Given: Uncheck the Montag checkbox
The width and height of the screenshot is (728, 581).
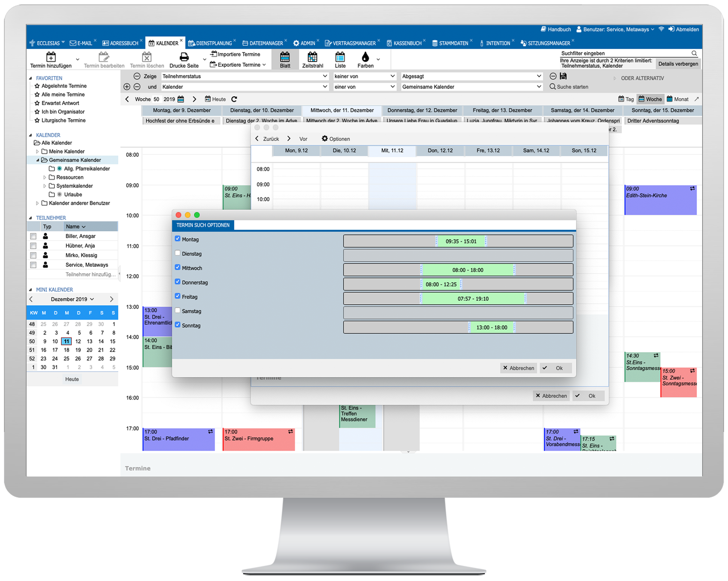Looking at the screenshot, I should [x=178, y=239].
